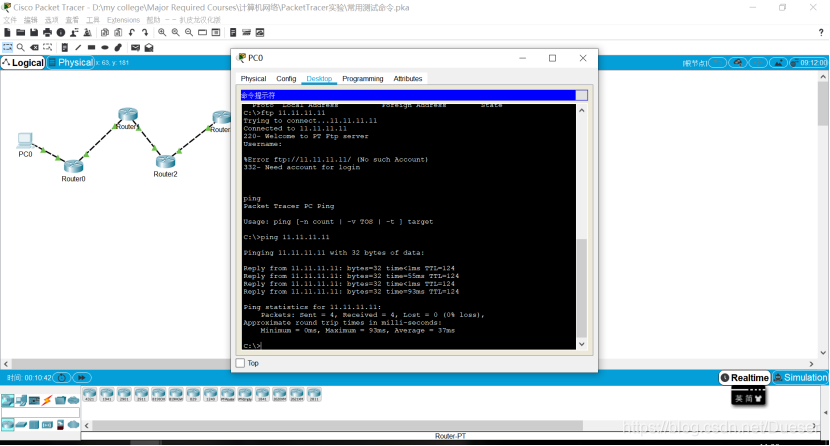
Task: Click the Add Complex PDU open envelope icon
Action: coord(149,48)
